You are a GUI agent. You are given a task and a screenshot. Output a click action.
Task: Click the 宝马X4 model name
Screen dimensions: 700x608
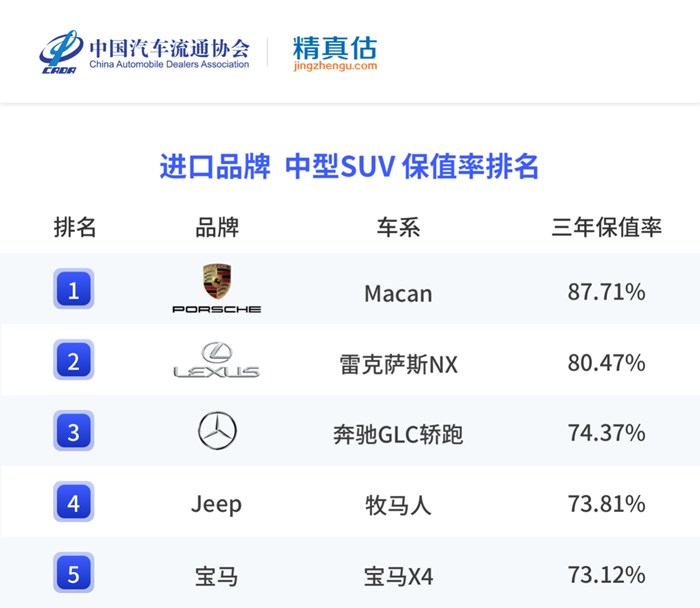pos(398,576)
